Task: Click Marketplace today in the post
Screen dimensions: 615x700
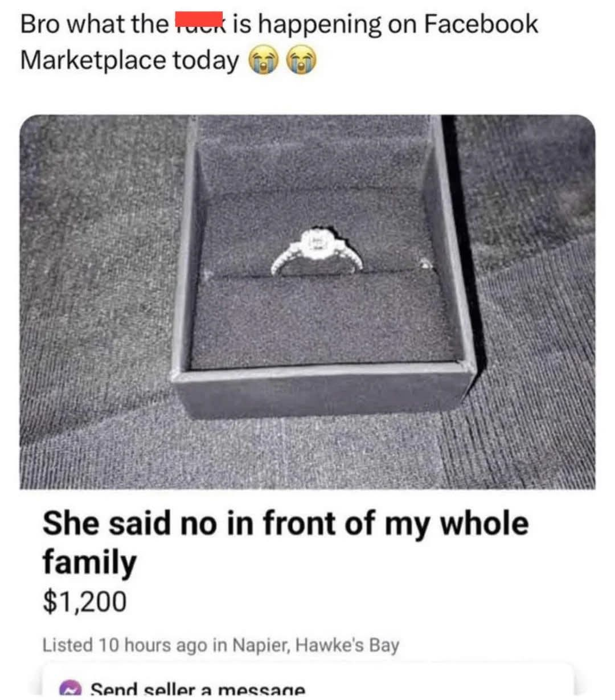Action: 130,60
